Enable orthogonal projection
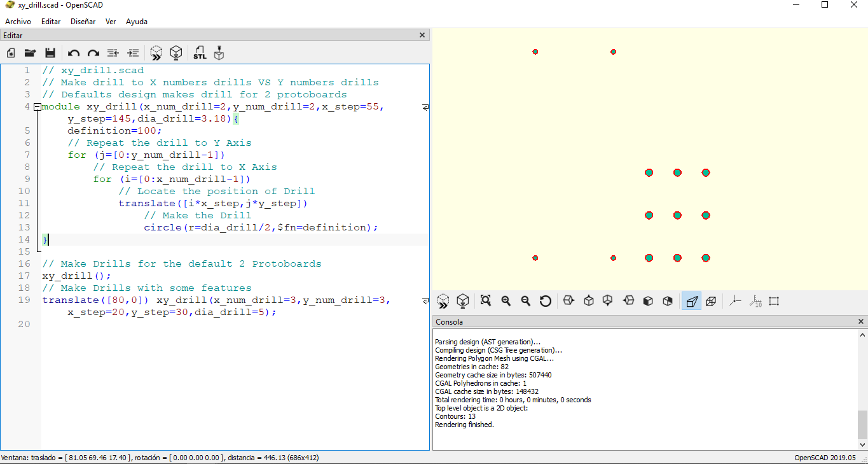 click(711, 301)
